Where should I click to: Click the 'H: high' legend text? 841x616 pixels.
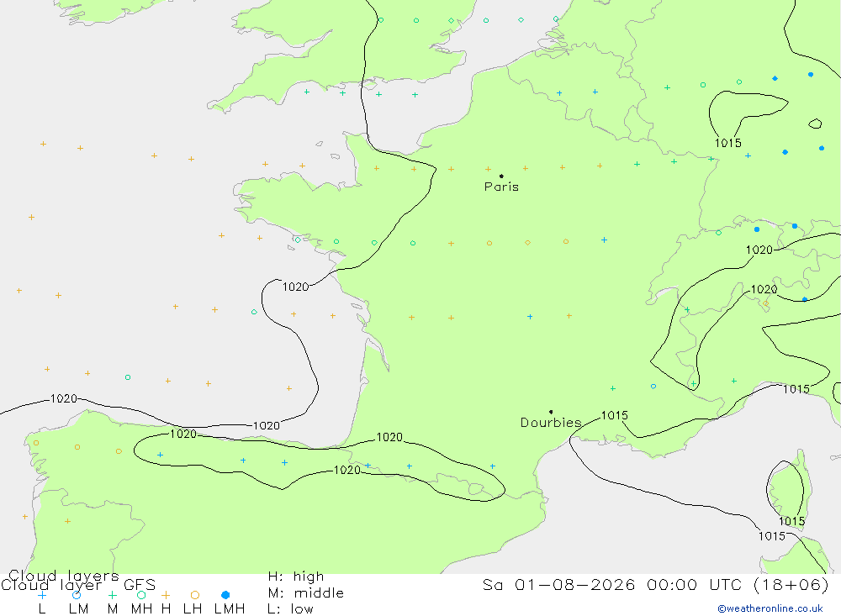click(x=296, y=577)
